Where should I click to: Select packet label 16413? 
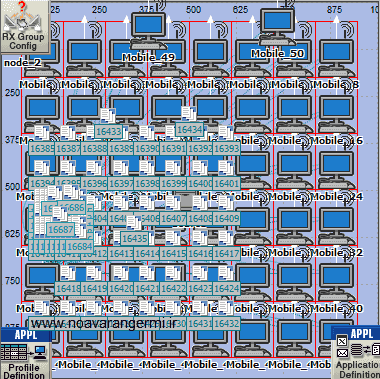(x=120, y=254)
